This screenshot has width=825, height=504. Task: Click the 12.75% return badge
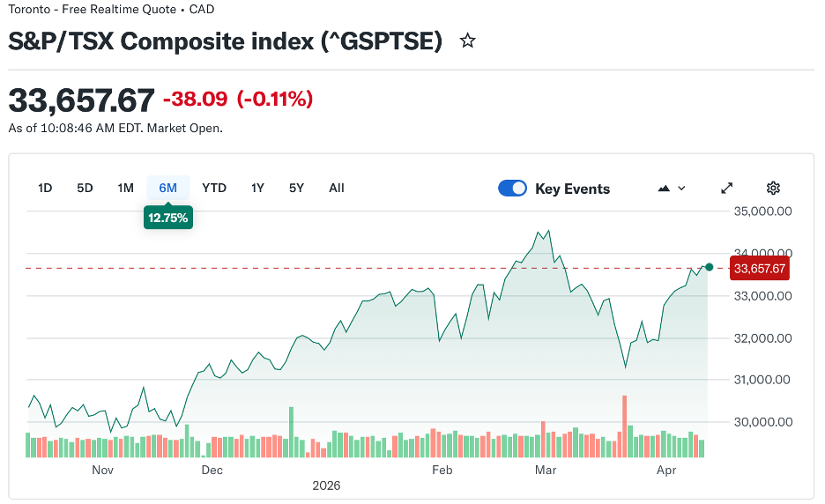click(x=167, y=218)
